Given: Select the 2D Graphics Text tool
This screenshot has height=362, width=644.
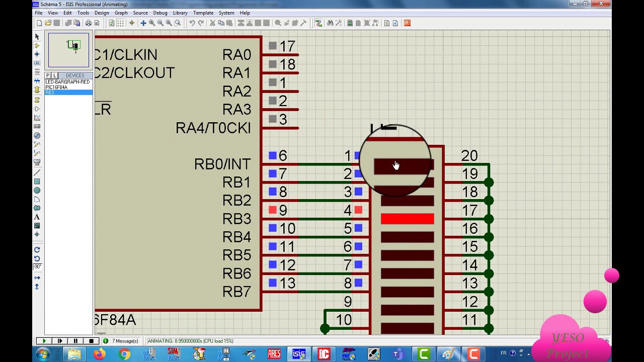Looking at the screenshot, I should (x=37, y=217).
